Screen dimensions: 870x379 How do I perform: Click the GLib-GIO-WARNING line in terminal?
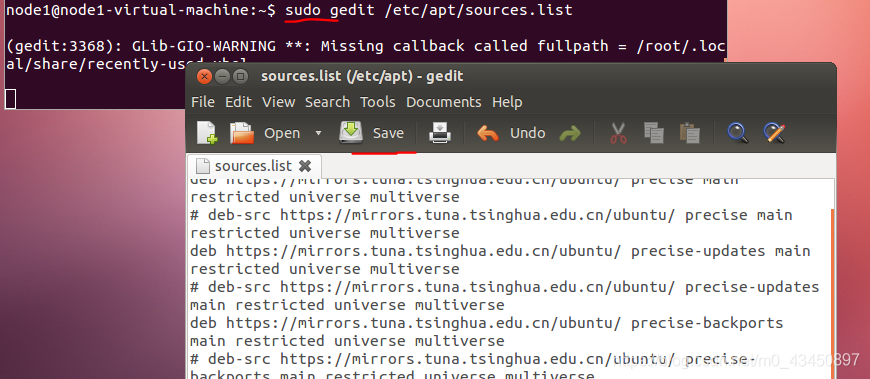[366, 46]
